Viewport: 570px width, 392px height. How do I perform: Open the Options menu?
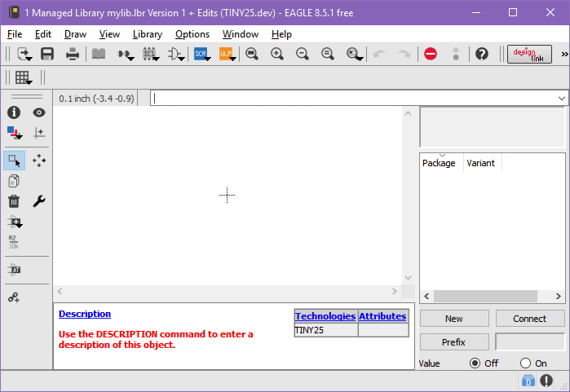[x=192, y=34]
